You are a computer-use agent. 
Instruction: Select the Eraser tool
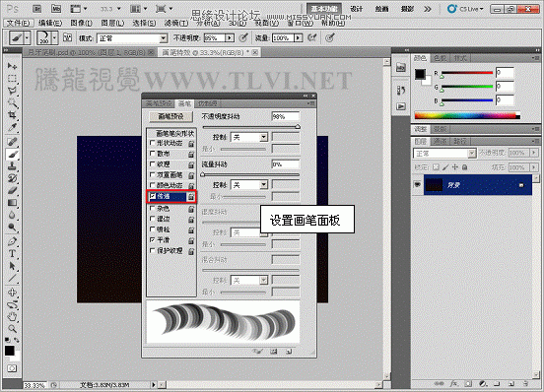(12, 190)
